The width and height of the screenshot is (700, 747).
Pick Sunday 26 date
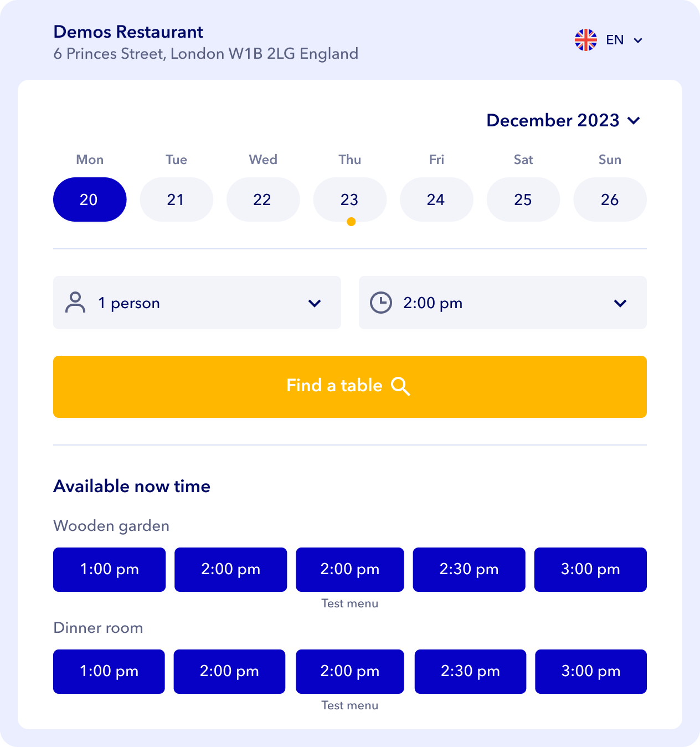pos(610,199)
